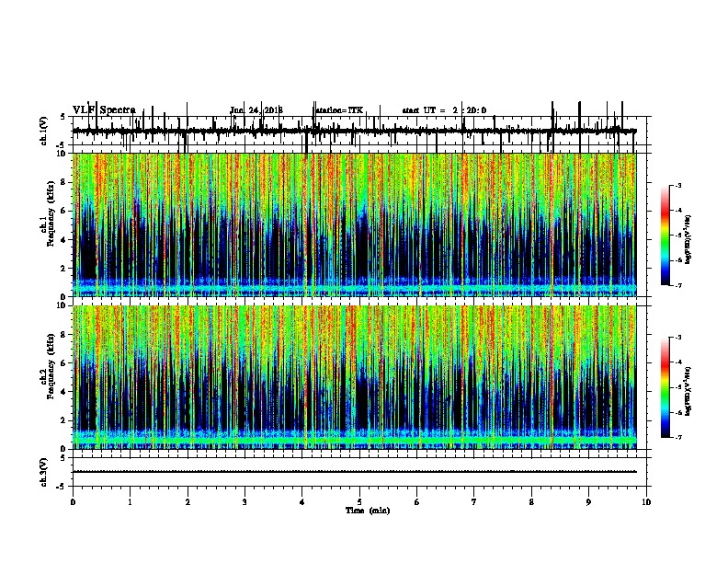Click the "Time (min)" axis label
Image resolution: width=728 pixels, height=563 pixels.
368,511
